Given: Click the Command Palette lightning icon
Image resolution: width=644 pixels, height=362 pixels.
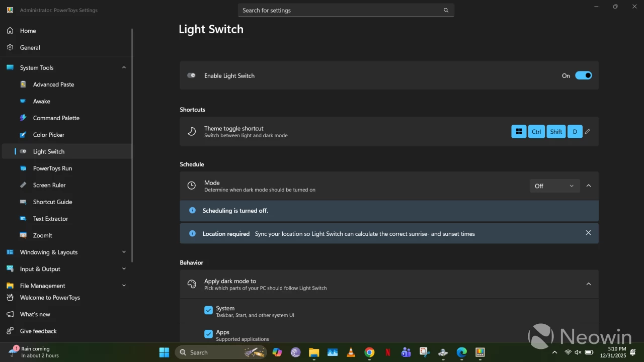Looking at the screenshot, I should pyautogui.click(x=23, y=118).
